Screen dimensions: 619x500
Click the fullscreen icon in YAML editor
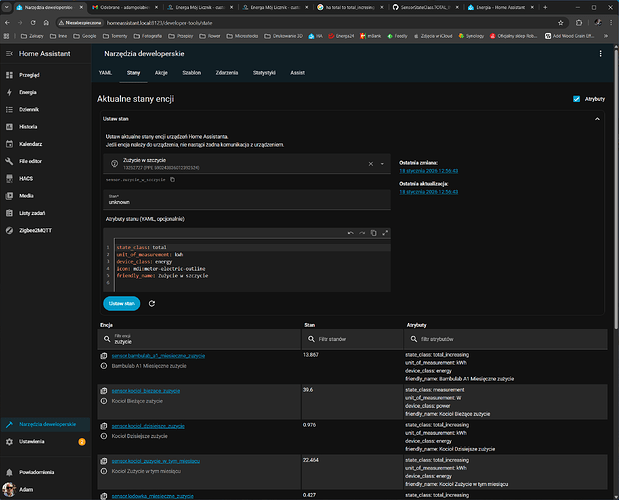pyautogui.click(x=385, y=233)
